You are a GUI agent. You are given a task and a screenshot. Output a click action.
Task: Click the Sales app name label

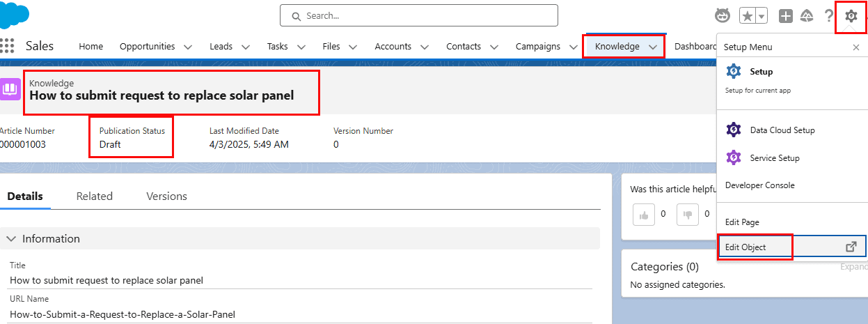pyautogui.click(x=40, y=46)
